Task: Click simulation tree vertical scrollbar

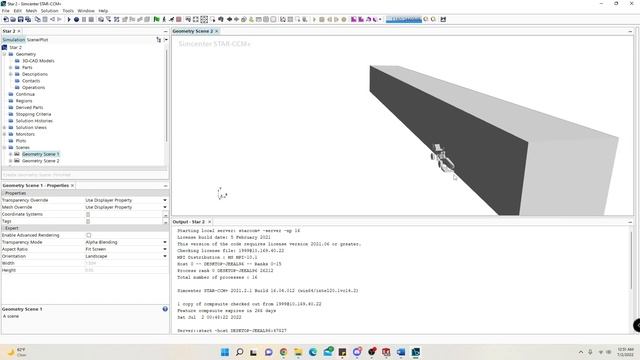Action: tap(167, 96)
